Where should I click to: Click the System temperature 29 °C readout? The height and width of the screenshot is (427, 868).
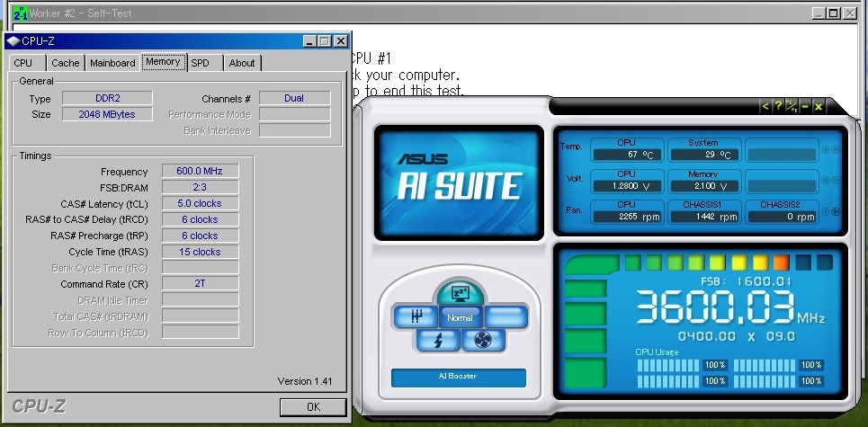pyautogui.click(x=703, y=155)
